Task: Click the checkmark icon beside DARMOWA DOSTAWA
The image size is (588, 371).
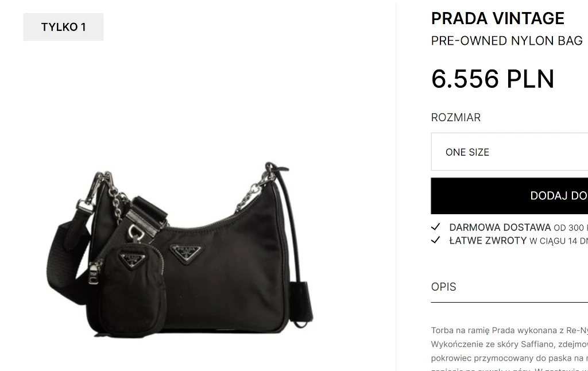Action: tap(435, 227)
